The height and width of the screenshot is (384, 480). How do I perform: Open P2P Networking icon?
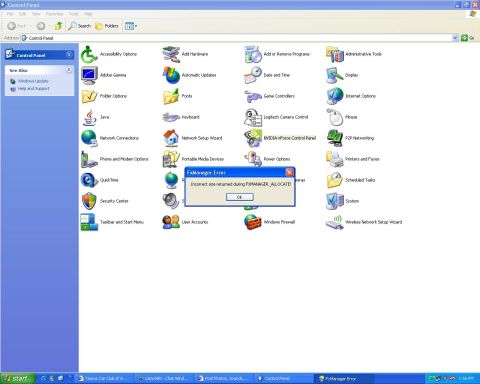350,138
